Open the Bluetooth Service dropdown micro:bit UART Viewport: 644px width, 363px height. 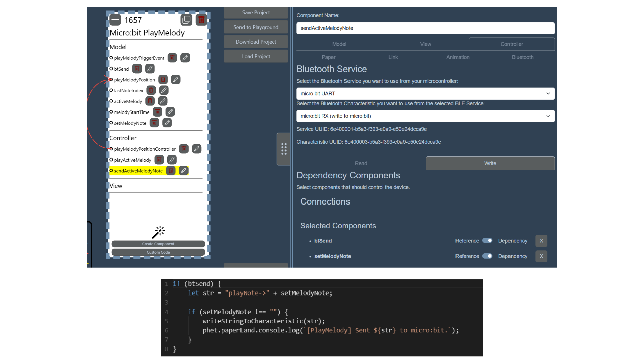point(425,93)
